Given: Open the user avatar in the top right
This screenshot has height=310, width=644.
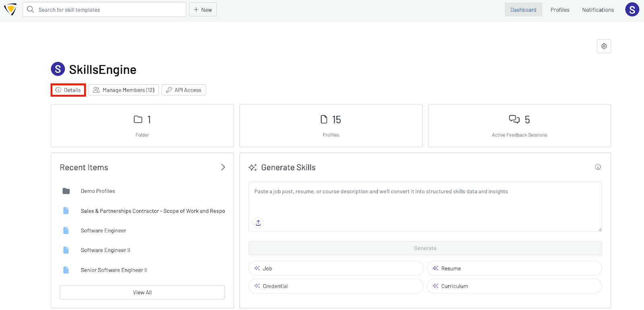Looking at the screenshot, I should (x=632, y=10).
